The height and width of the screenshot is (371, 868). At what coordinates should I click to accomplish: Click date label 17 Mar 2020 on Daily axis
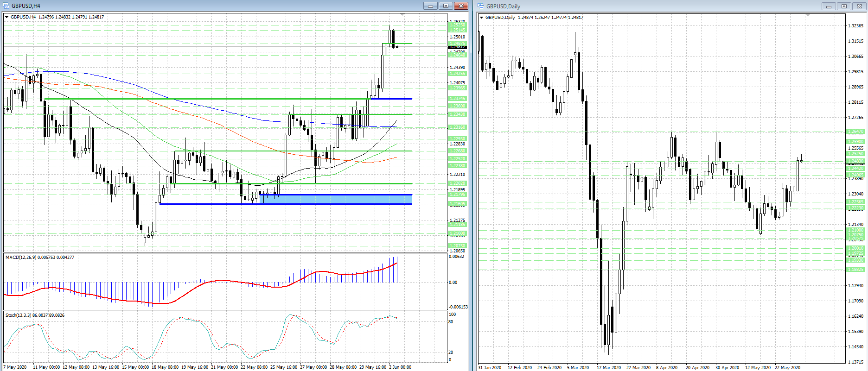tap(609, 367)
